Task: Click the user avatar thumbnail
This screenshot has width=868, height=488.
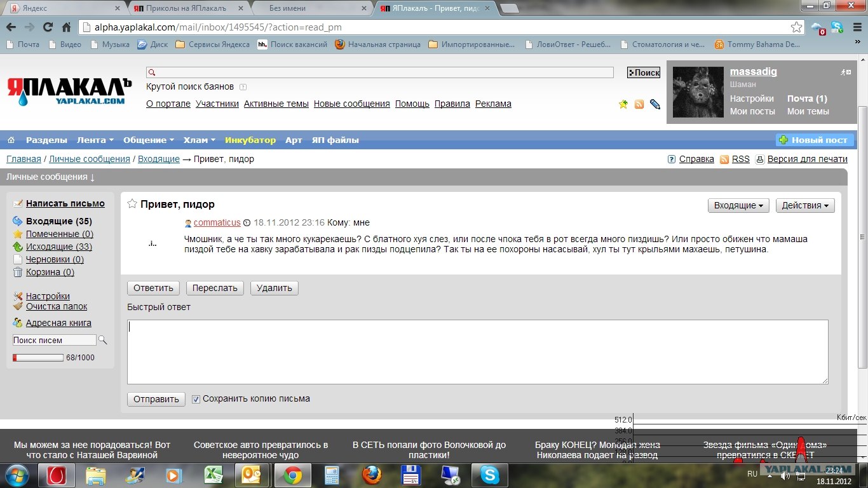Action: click(x=698, y=92)
